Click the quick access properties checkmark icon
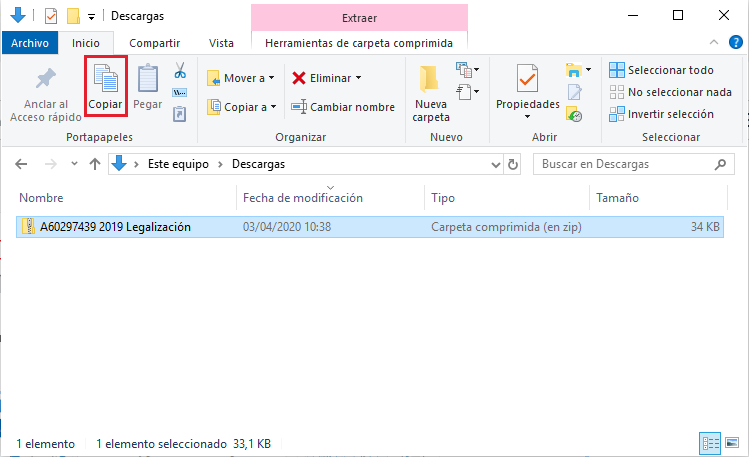 51,16
